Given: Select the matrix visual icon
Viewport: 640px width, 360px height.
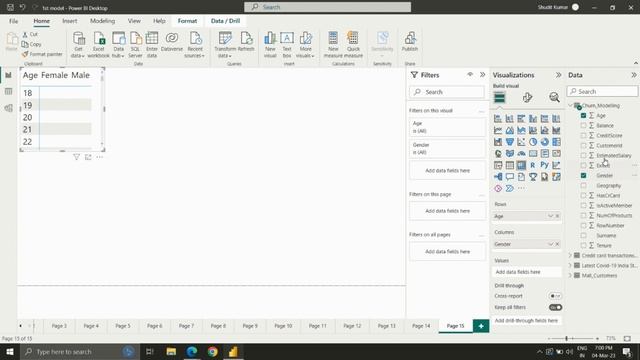Looking at the screenshot, I should click(521, 165).
